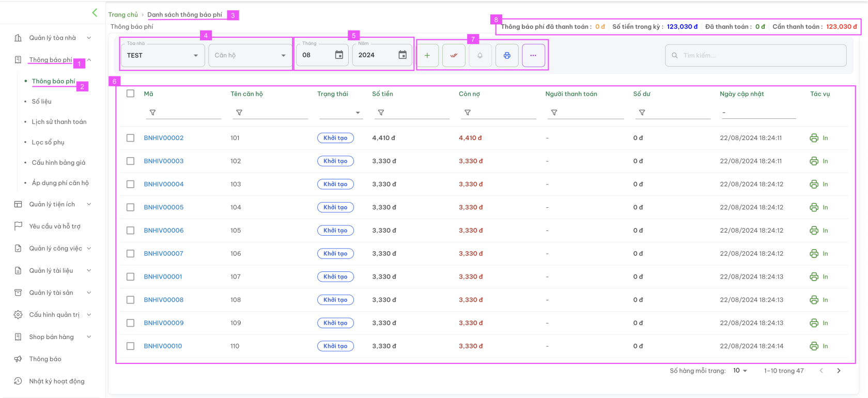The width and height of the screenshot is (868, 398).
Task: Open Cấu hình bảng giá submenu item
Action: pyautogui.click(x=58, y=162)
